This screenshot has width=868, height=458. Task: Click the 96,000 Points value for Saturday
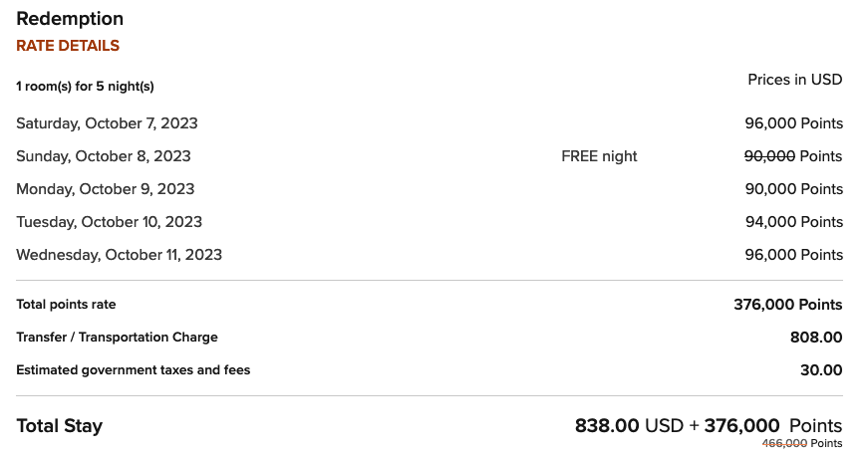pos(793,123)
